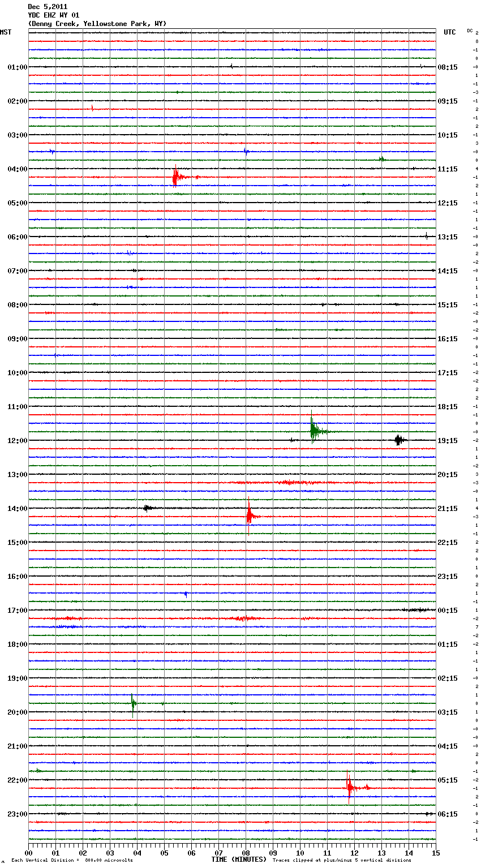Select the "20:00" MST time label
Viewport: 481px width, 868px height.
coord(18,712)
